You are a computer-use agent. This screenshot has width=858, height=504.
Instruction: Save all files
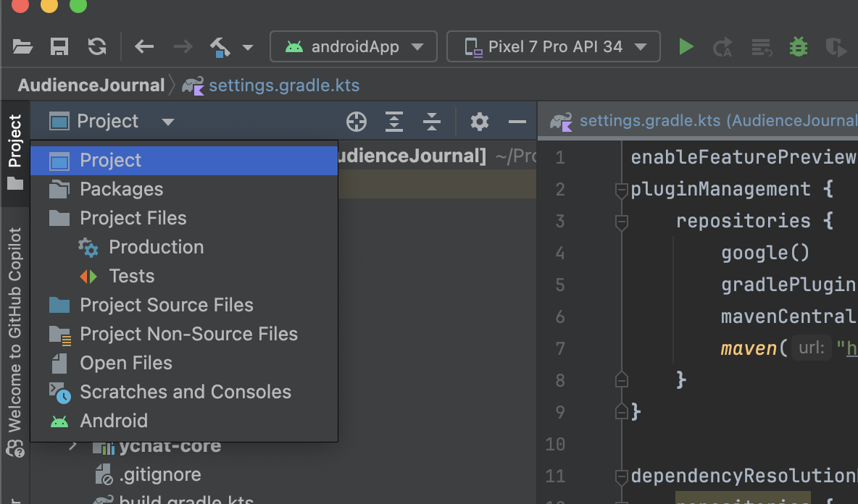(59, 46)
